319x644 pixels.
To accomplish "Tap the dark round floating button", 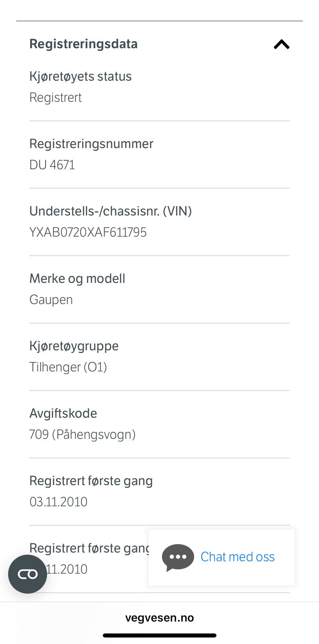I will point(27,574).
